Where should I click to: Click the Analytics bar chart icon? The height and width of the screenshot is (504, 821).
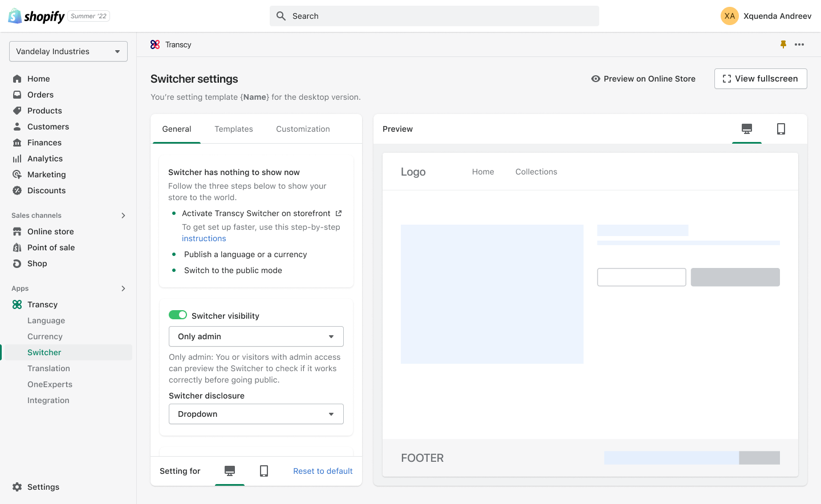pyautogui.click(x=17, y=158)
